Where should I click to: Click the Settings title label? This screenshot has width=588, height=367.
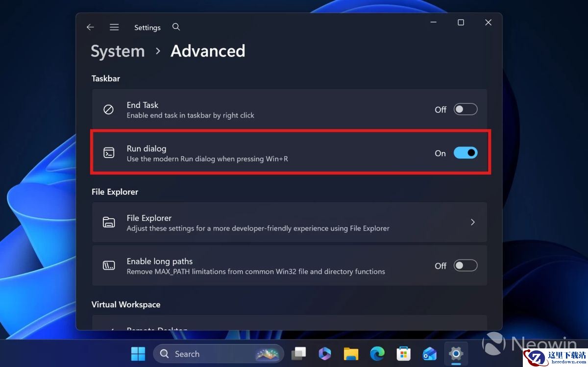pos(147,28)
